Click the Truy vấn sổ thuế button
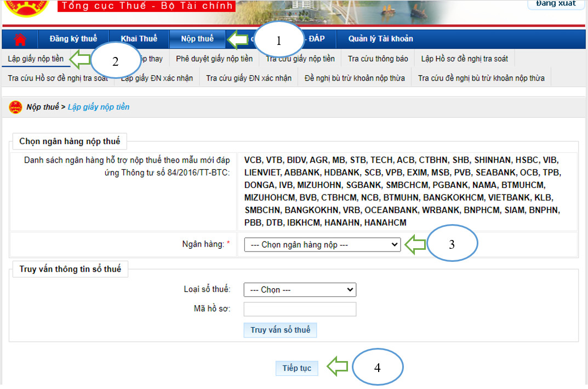Screen dimensions: 588x389 coord(280,330)
